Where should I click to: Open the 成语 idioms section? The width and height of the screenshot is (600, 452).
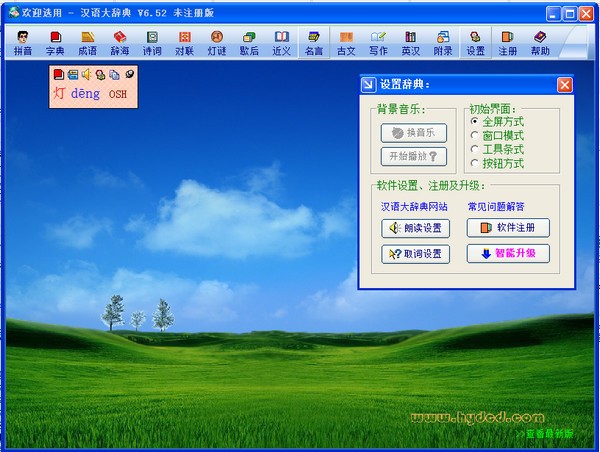pos(88,43)
